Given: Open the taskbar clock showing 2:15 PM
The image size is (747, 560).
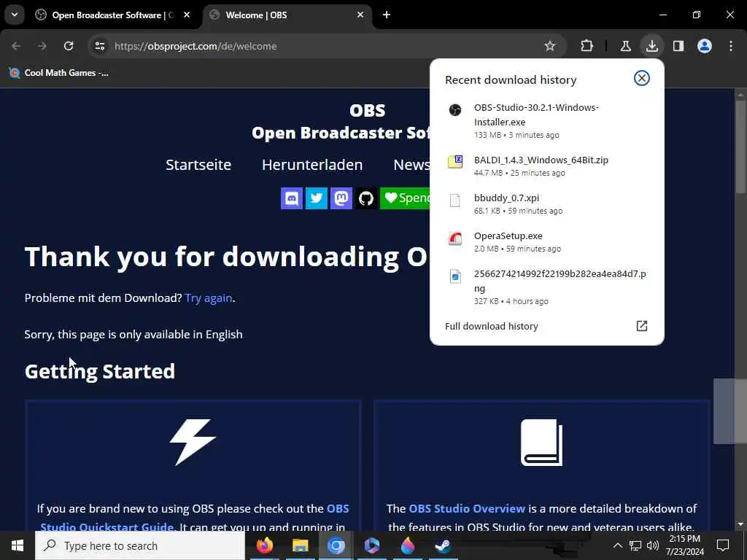Looking at the screenshot, I should [x=684, y=545].
